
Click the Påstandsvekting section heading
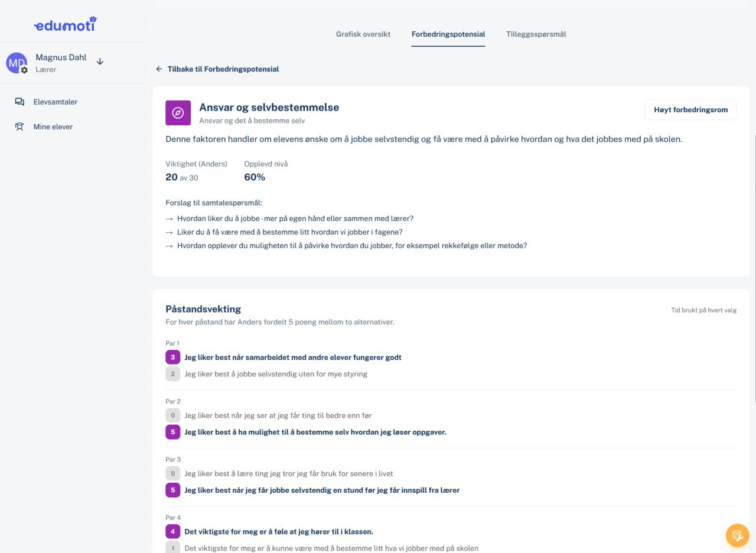203,309
